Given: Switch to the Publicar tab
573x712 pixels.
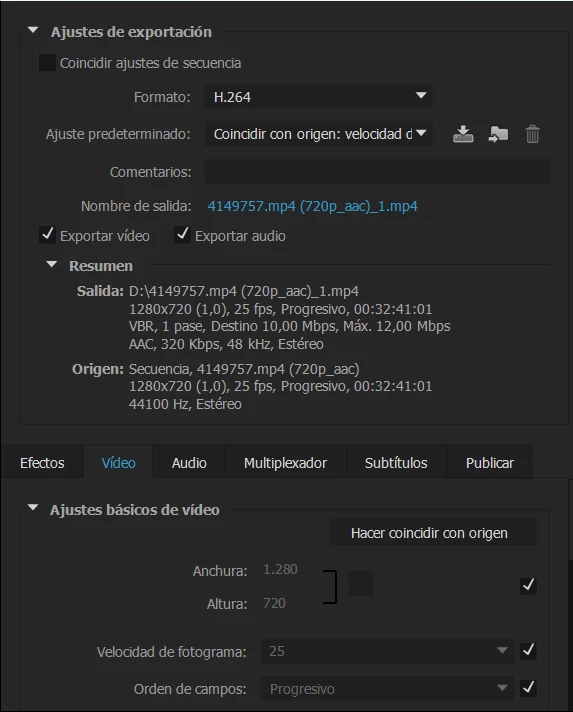Looking at the screenshot, I should point(489,463).
